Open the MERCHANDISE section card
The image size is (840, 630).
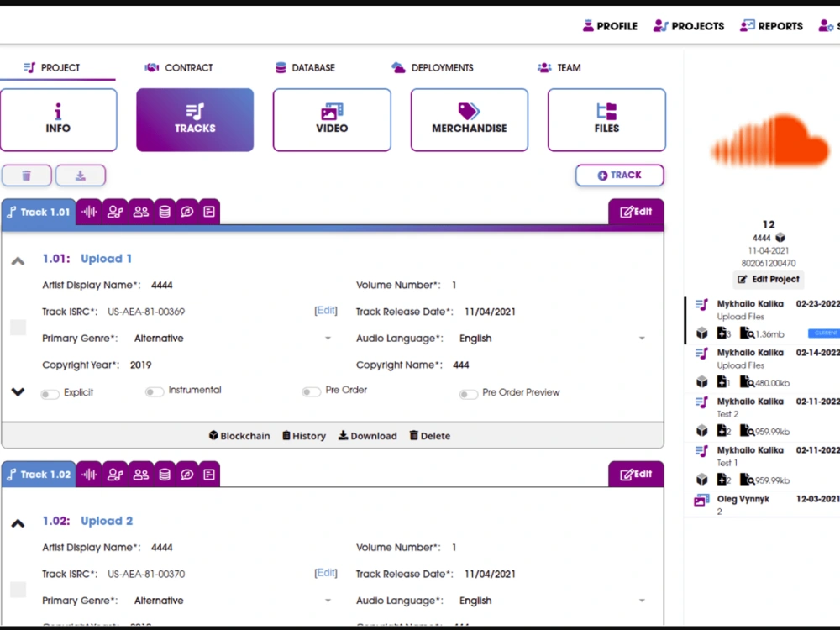(470, 120)
